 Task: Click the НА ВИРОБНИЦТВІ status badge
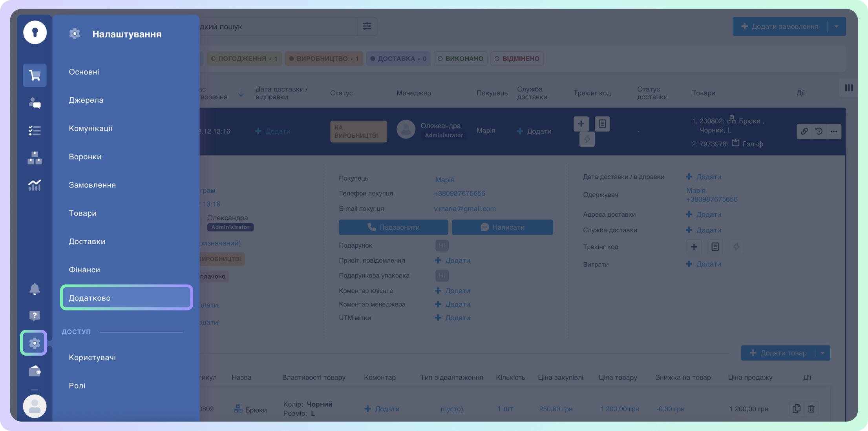click(x=358, y=131)
